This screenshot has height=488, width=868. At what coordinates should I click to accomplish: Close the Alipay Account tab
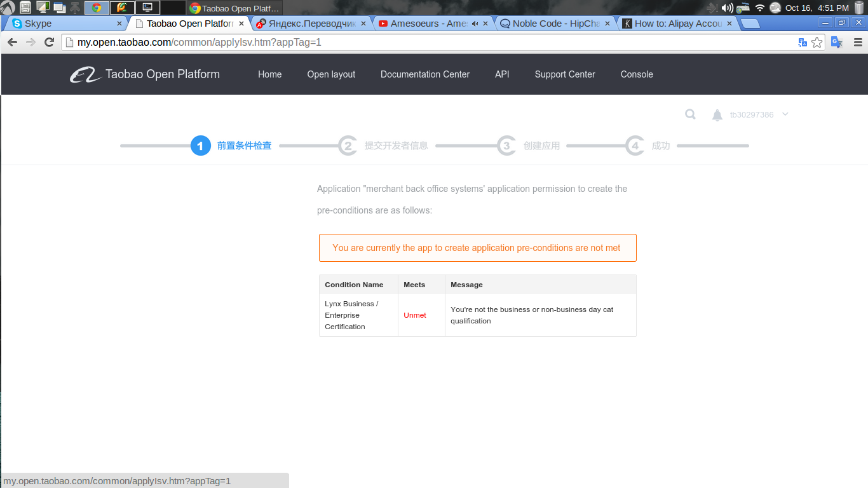729,24
